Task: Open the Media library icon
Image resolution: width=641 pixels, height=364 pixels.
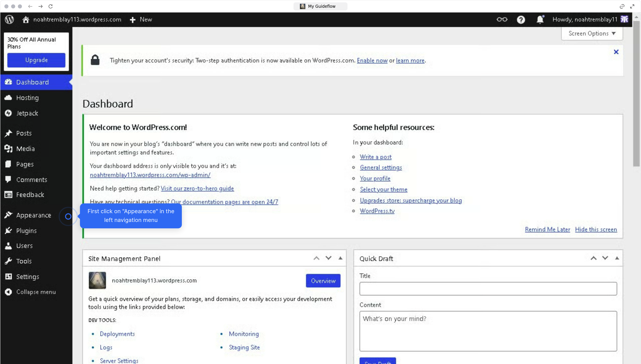Action: tap(8, 148)
